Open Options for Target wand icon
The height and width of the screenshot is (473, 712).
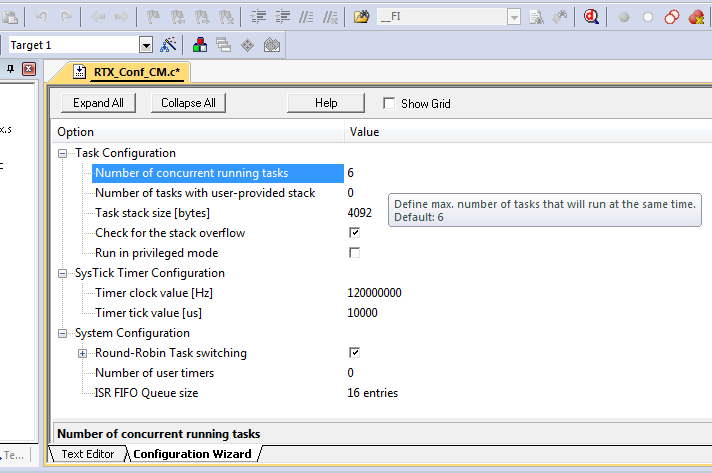tap(168, 45)
